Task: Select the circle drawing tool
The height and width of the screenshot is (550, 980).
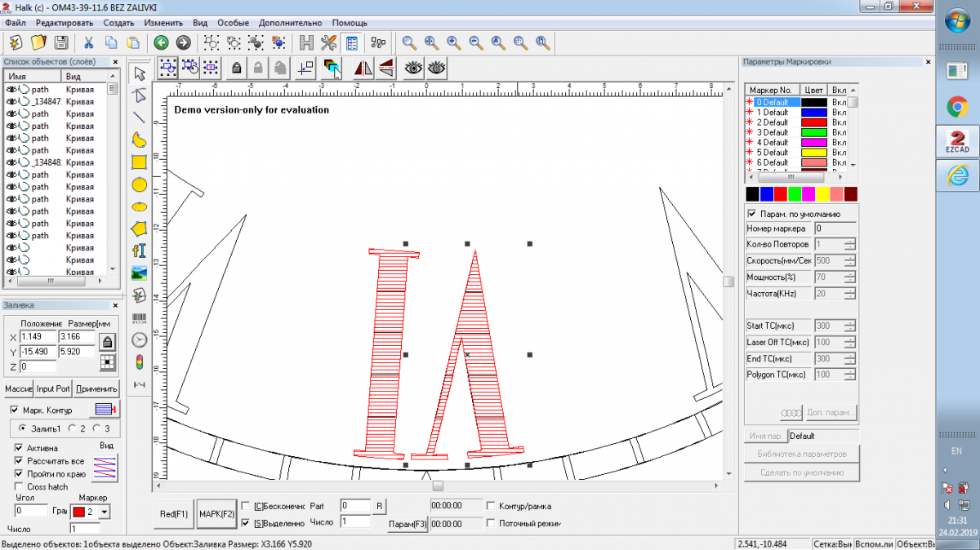Action: 140,185
